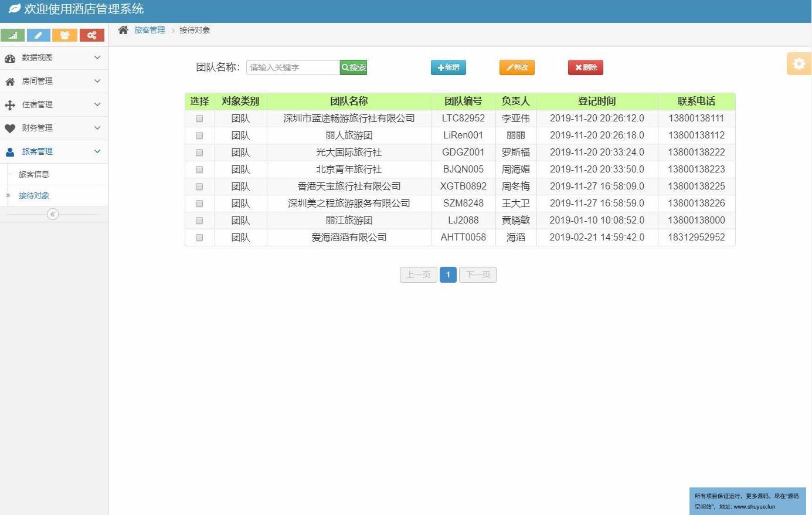Click the home icon in breadcrumb

pyautogui.click(x=123, y=30)
